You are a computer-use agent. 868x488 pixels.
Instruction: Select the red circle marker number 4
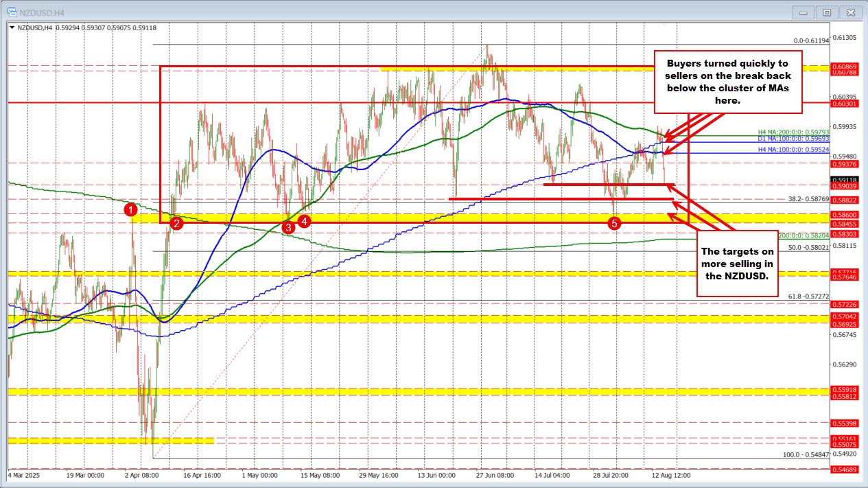[305, 221]
